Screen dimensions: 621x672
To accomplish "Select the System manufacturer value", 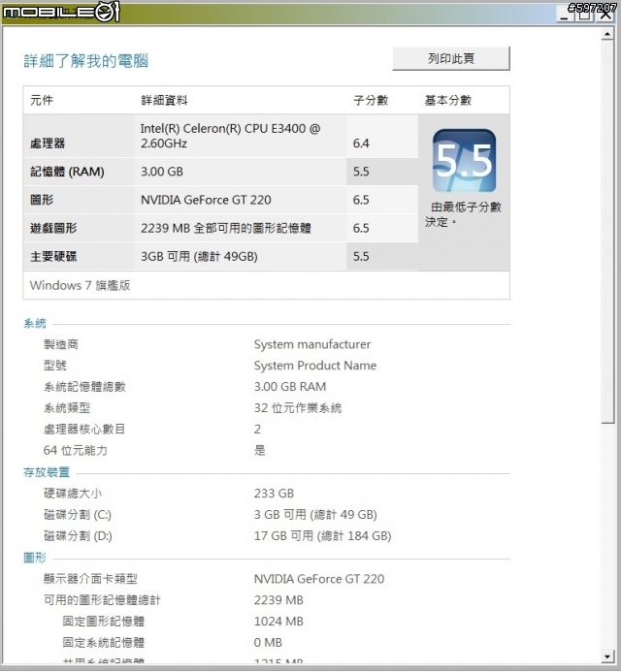I will [312, 344].
